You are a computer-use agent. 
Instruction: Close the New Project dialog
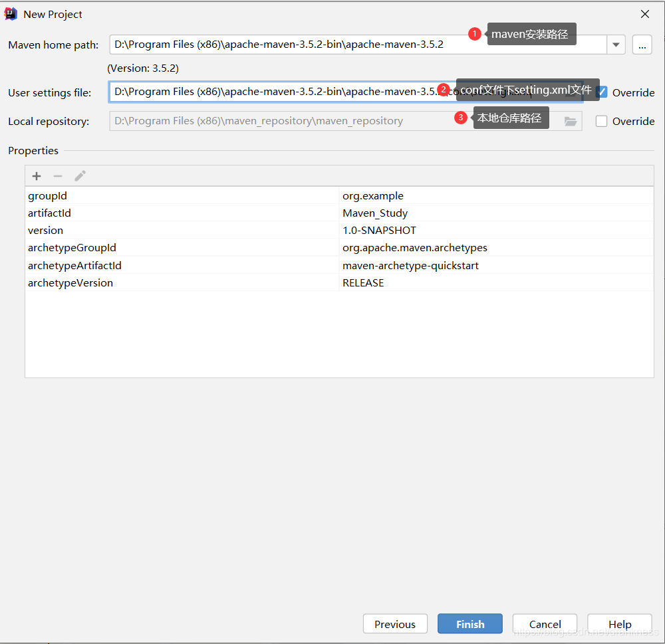pyautogui.click(x=644, y=14)
